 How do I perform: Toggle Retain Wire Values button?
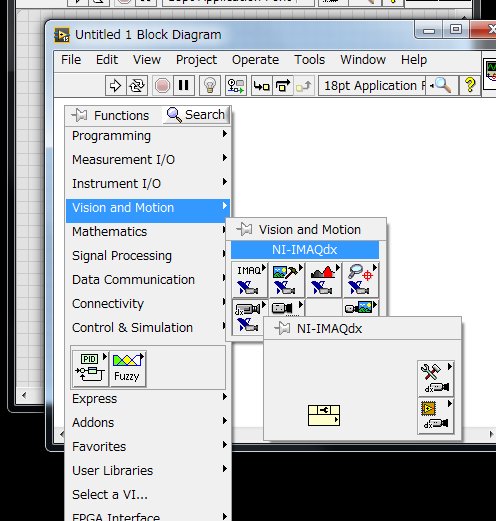click(x=236, y=86)
